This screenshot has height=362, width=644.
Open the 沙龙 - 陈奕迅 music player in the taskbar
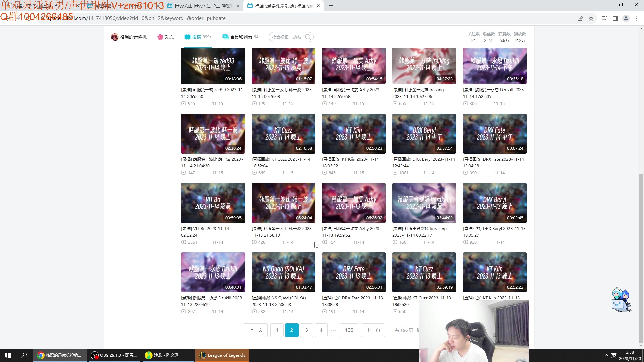(x=168, y=355)
